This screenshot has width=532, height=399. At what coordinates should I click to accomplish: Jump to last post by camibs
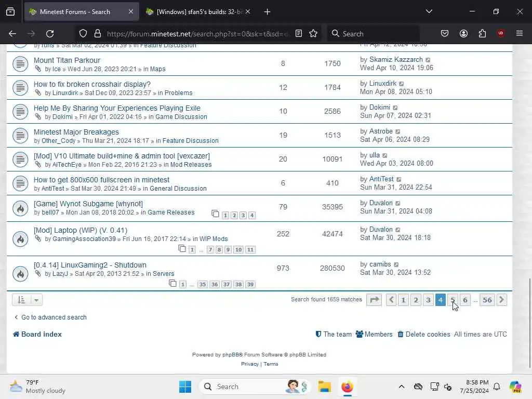[396, 264]
